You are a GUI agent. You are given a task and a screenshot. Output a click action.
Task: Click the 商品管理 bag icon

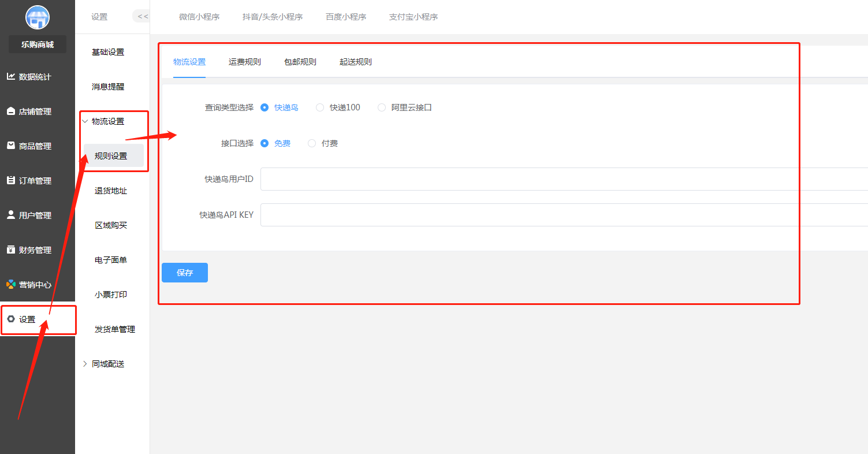(11, 146)
